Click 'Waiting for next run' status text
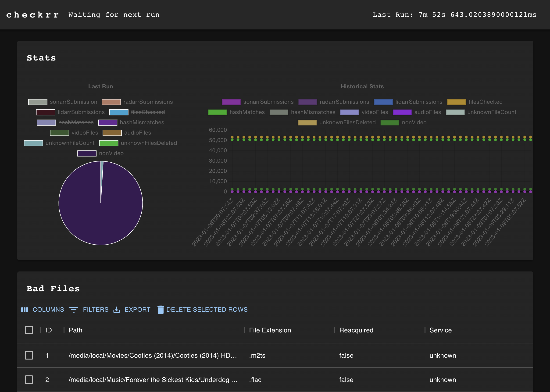 pos(114,15)
